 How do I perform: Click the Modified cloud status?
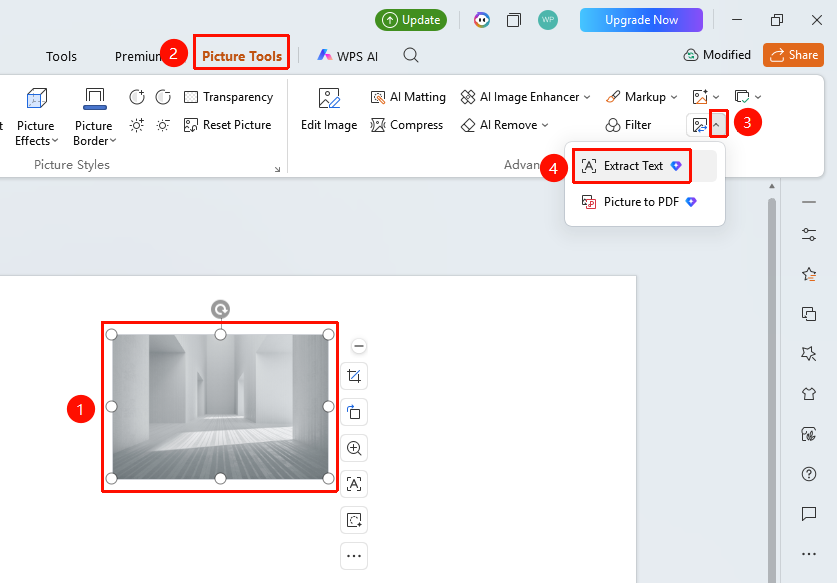click(x=717, y=55)
